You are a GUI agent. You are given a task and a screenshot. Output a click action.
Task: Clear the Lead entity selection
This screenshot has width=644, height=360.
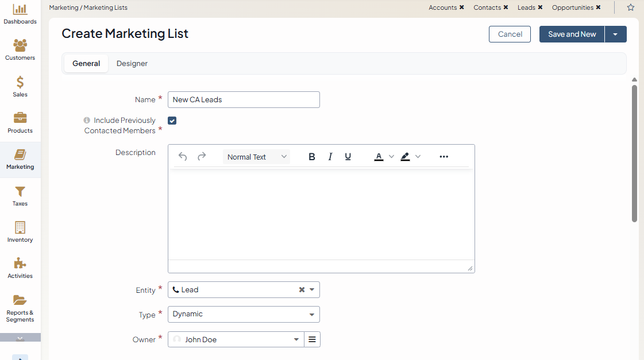pos(302,290)
